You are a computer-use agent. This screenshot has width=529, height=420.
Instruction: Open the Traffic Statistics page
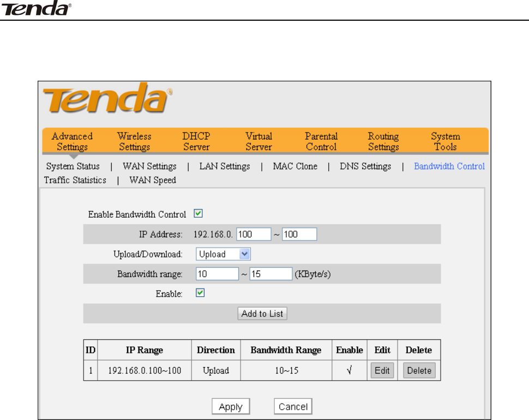75,180
